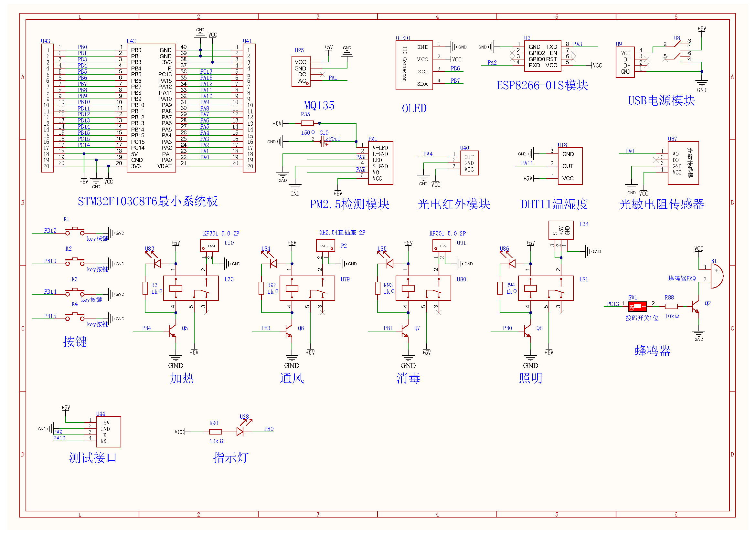Click transistor Q5 in the heating circuit
The image size is (756, 534).
click(173, 331)
